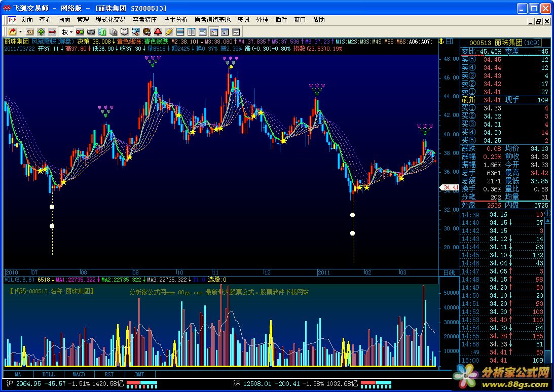Click stock title 000513 丽珠集团 in quote panel

[x=504, y=43]
